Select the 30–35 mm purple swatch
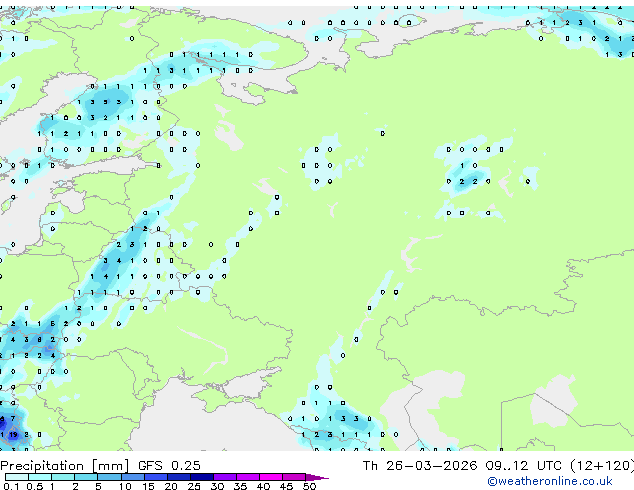The width and height of the screenshot is (634, 490). point(225,477)
